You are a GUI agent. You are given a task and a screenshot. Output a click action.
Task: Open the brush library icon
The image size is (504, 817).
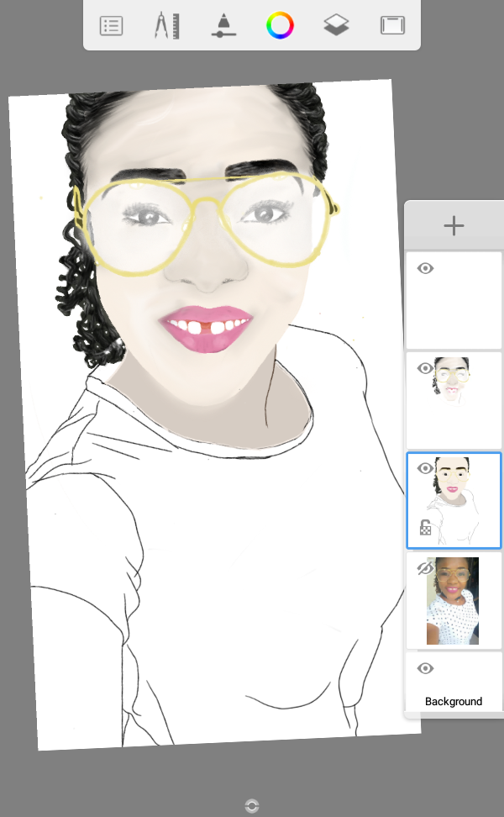(223, 25)
